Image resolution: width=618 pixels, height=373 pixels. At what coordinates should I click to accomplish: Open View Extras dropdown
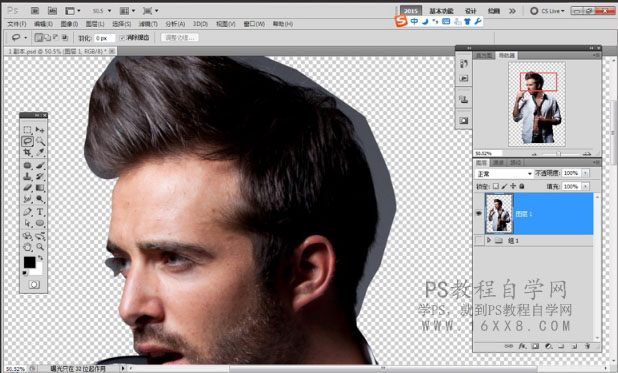pos(73,11)
